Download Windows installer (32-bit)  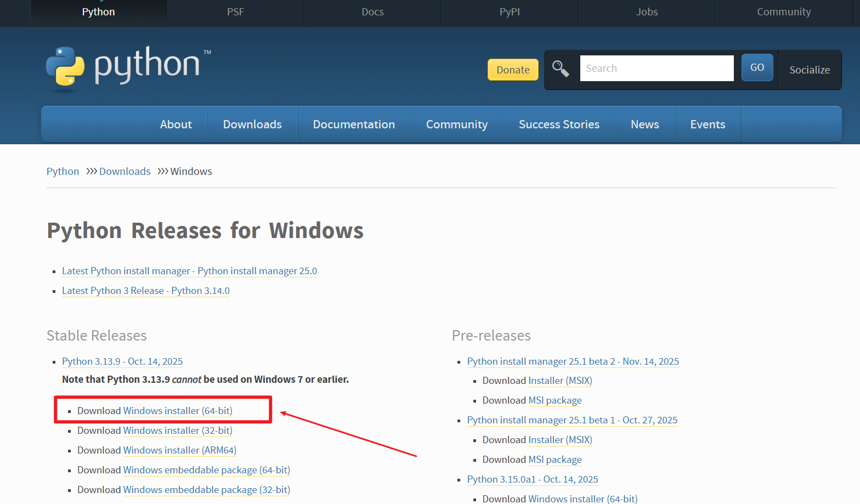[x=178, y=431]
